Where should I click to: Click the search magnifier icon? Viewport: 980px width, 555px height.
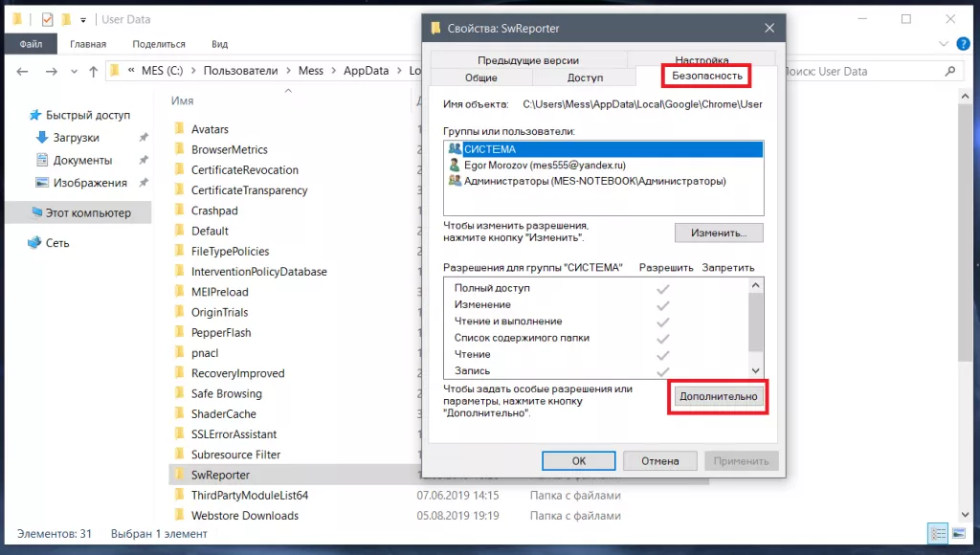950,71
